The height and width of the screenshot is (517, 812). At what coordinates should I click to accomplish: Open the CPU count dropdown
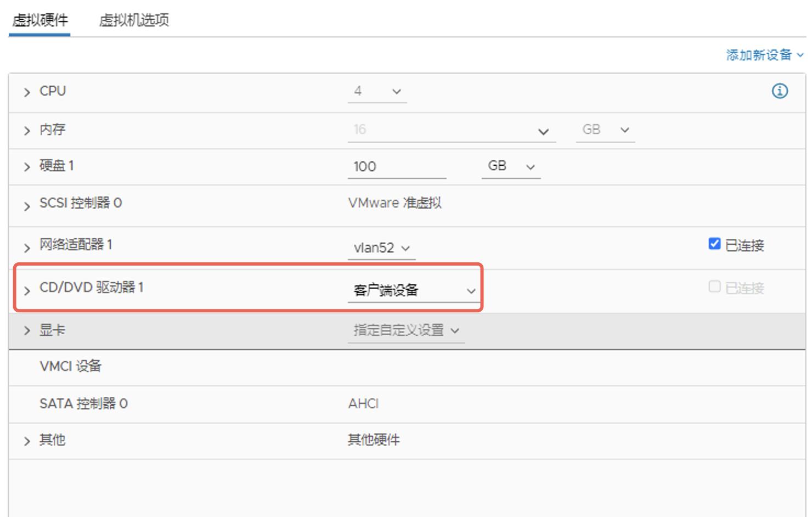377,92
